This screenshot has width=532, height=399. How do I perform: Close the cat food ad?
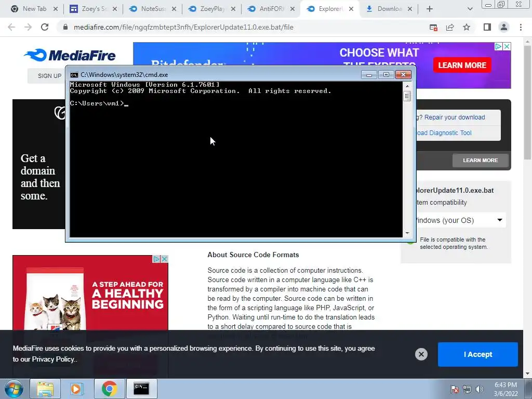click(164, 259)
